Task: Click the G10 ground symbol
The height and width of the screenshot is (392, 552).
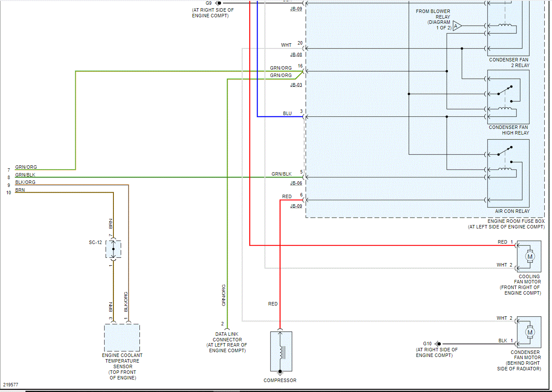Action: click(x=438, y=344)
